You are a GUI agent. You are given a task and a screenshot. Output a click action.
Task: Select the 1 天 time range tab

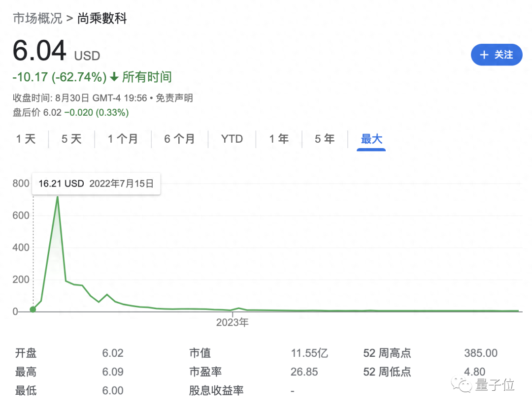(x=26, y=139)
